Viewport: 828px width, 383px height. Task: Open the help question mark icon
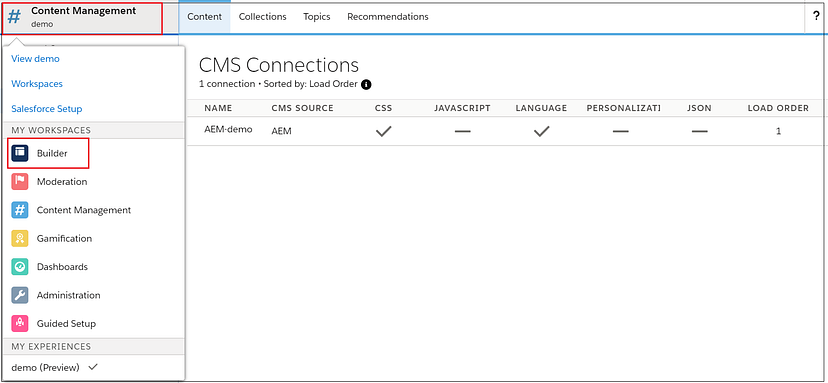click(816, 16)
